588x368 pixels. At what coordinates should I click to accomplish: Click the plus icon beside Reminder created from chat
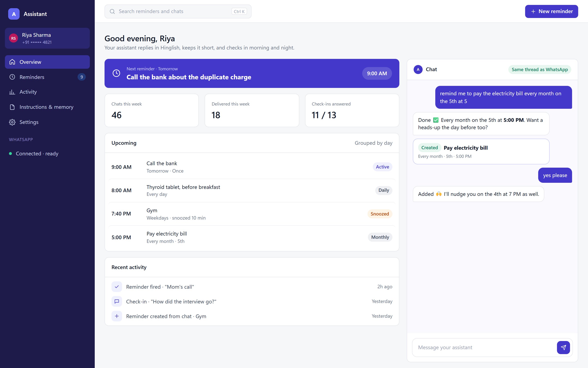click(x=117, y=316)
